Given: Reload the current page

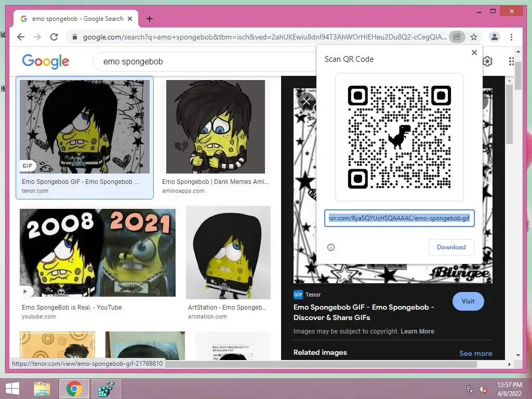Looking at the screenshot, I should (x=54, y=37).
